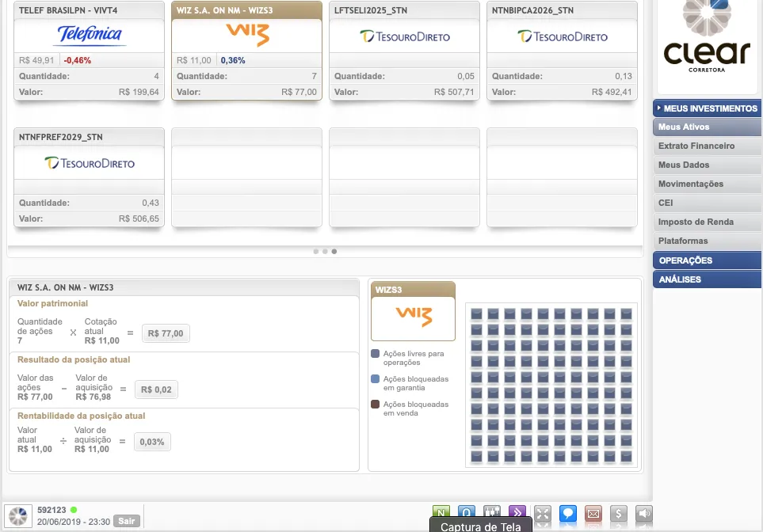Open messages via the envelope icon
763x532 pixels.
click(593, 513)
